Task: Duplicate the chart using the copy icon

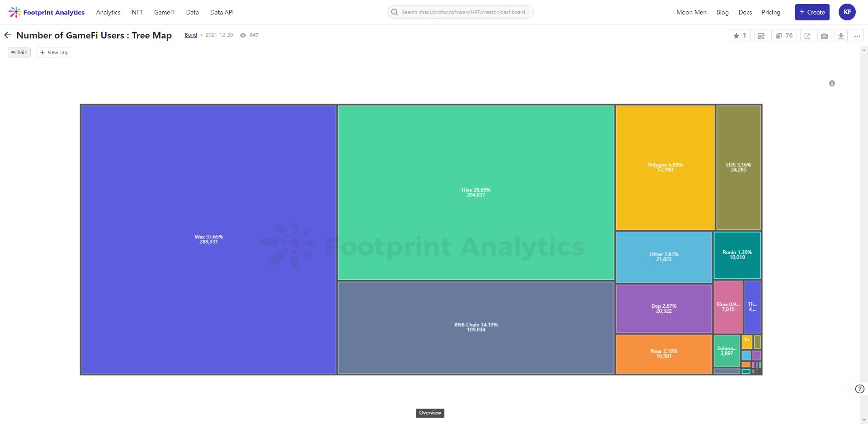Action: click(x=784, y=36)
